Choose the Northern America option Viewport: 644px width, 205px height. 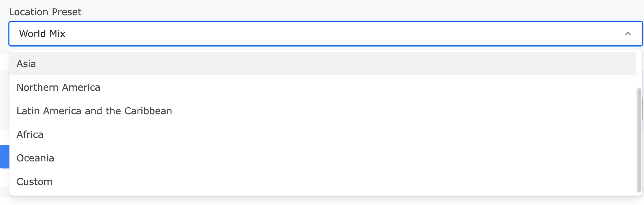pyautogui.click(x=58, y=87)
